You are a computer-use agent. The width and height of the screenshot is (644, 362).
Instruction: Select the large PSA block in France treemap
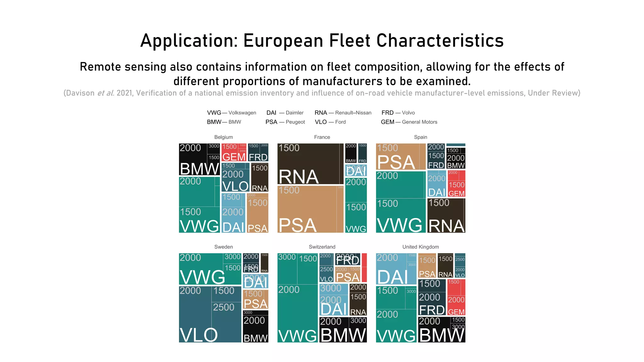point(310,209)
